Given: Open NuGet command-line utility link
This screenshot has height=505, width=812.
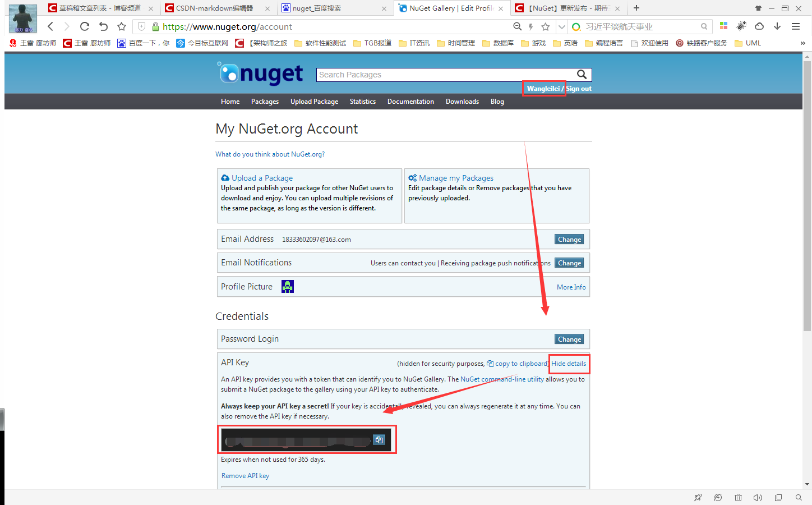Looking at the screenshot, I should pyautogui.click(x=502, y=379).
